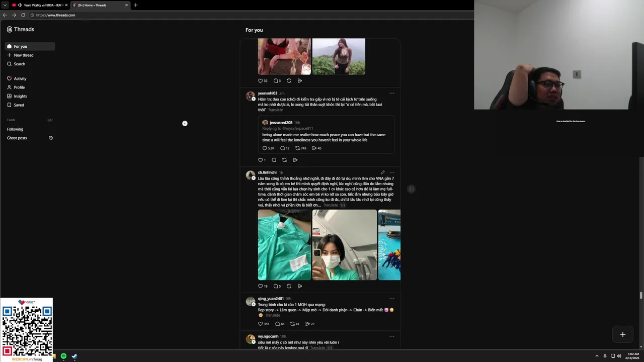This screenshot has height=362, width=644.
Task: Mute the Team Vitality tab audio
Action: (20, 5)
